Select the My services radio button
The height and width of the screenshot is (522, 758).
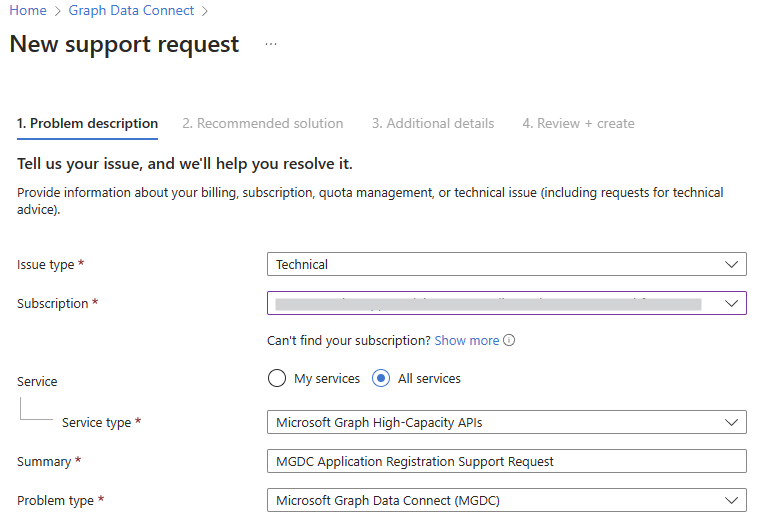[277, 378]
